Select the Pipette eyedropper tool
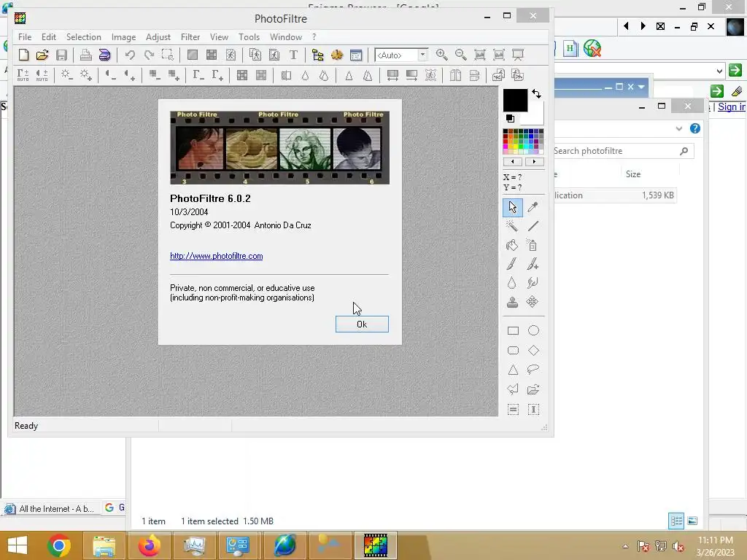The width and height of the screenshot is (747, 560). 533,207
